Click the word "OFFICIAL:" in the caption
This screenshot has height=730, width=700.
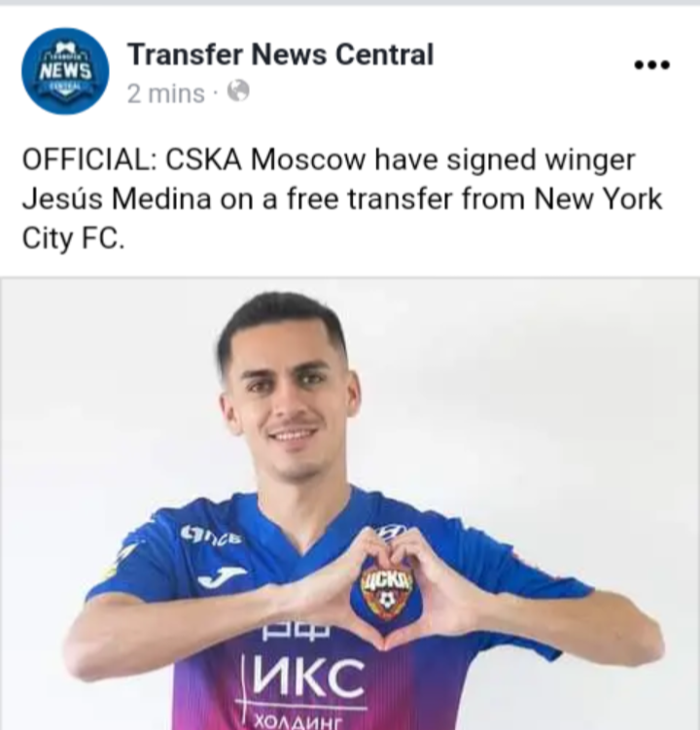[89, 159]
